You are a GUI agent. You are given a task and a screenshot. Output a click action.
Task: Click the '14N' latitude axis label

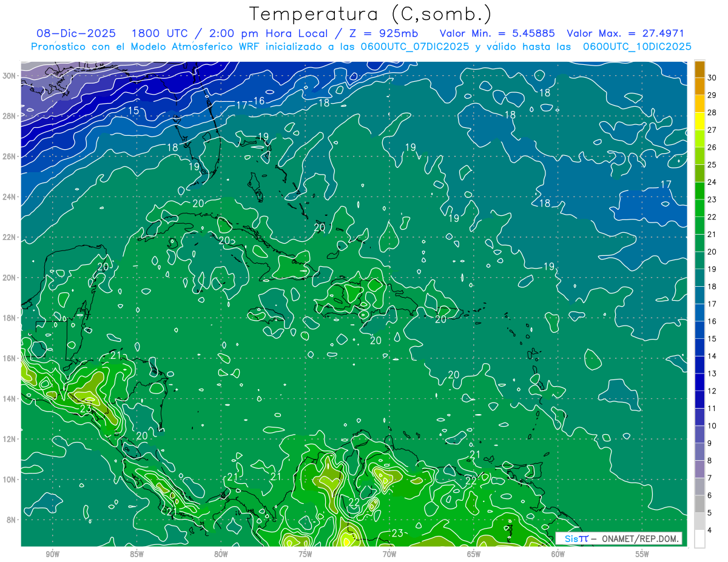click(9, 398)
